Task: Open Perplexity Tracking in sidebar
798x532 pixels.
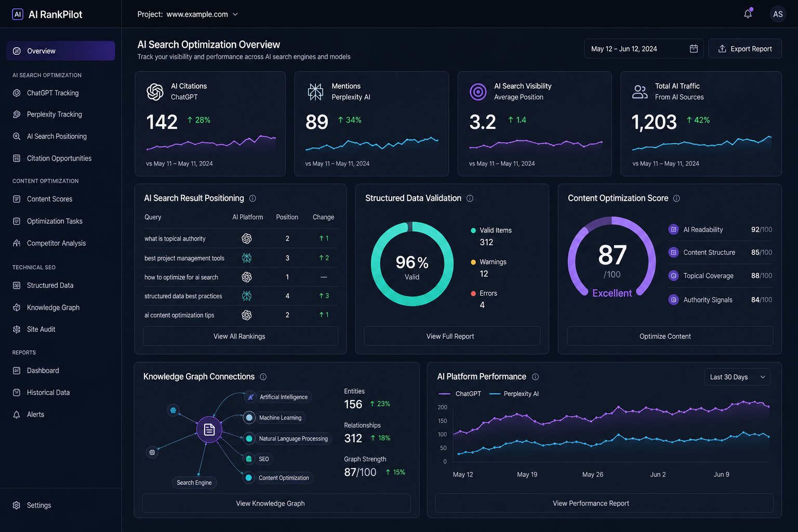Action: pyautogui.click(x=54, y=114)
